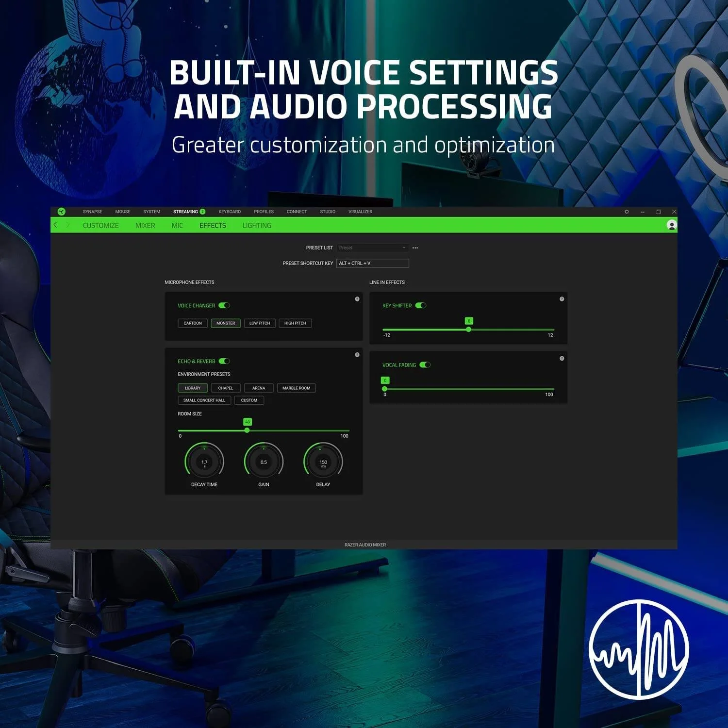This screenshot has height=728, width=728.
Task: Click Vocal Fading help question icon
Action: (562, 358)
